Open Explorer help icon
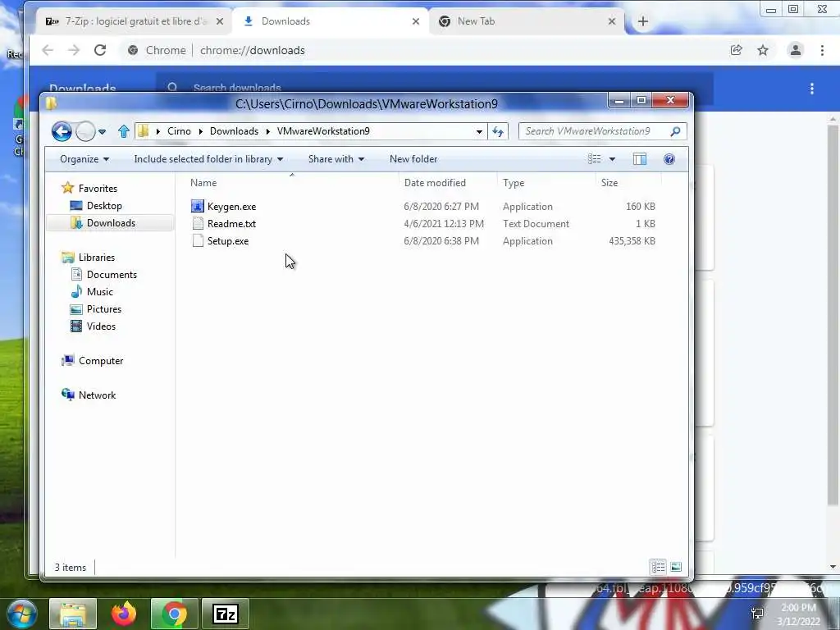Viewport: 840px width, 630px height. [669, 159]
